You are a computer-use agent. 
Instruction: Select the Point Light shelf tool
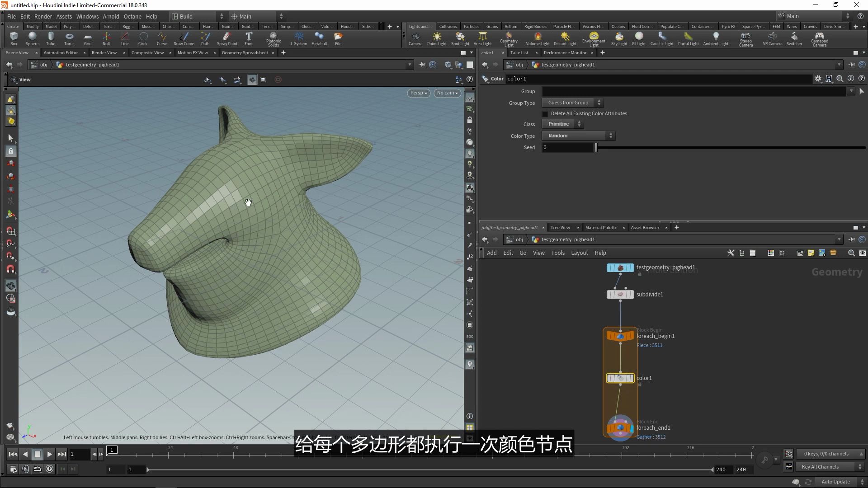click(x=437, y=38)
